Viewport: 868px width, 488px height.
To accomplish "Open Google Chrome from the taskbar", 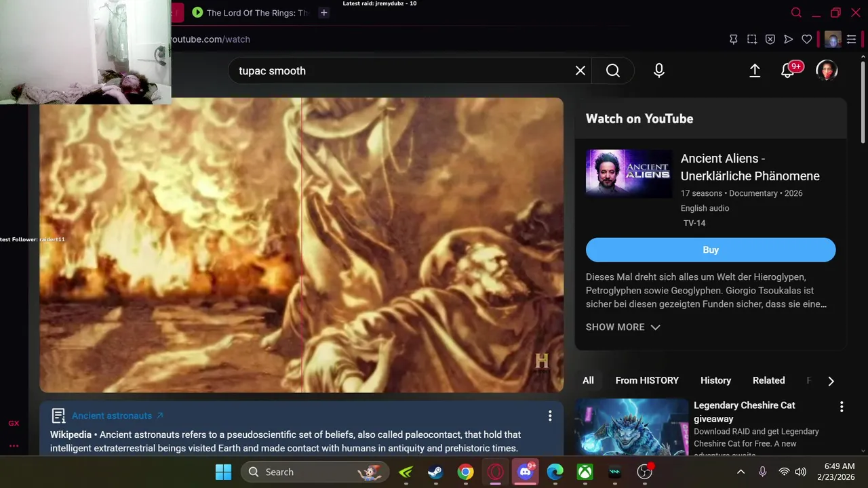I will coord(465,472).
